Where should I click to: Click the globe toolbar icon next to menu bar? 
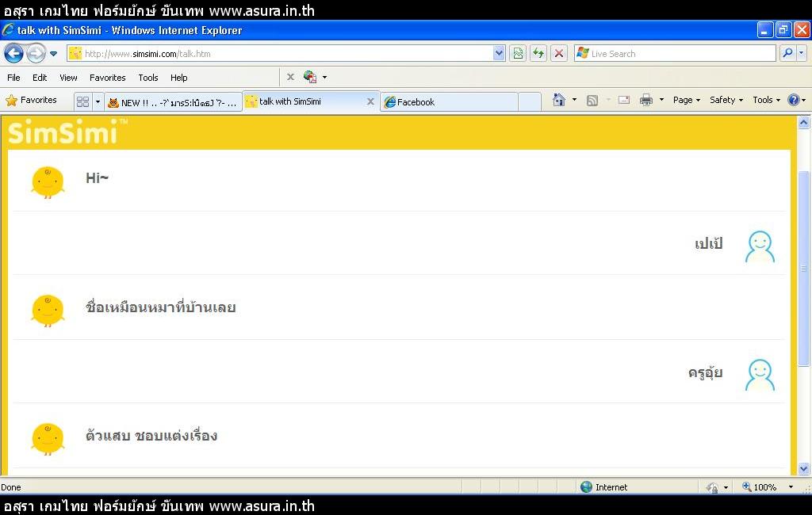[310, 77]
